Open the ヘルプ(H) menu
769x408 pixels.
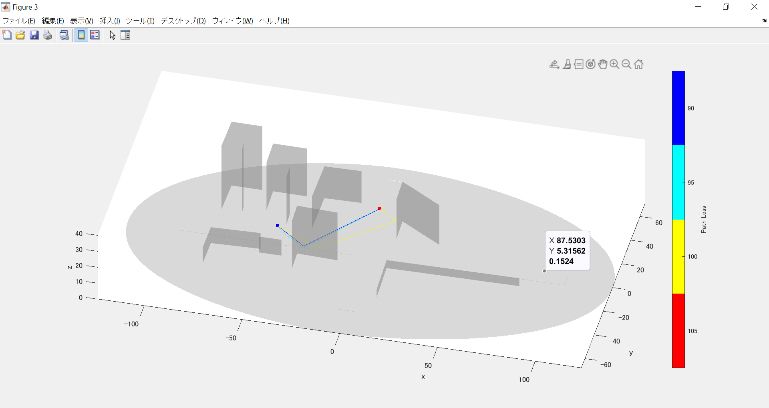274,20
